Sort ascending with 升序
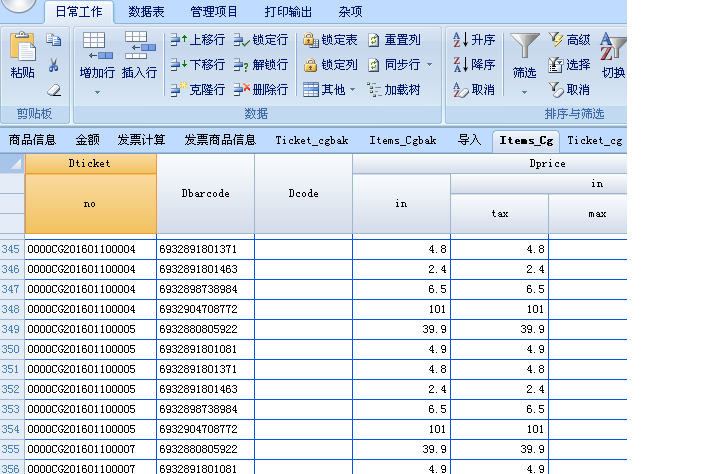720x474 pixels. (x=474, y=40)
